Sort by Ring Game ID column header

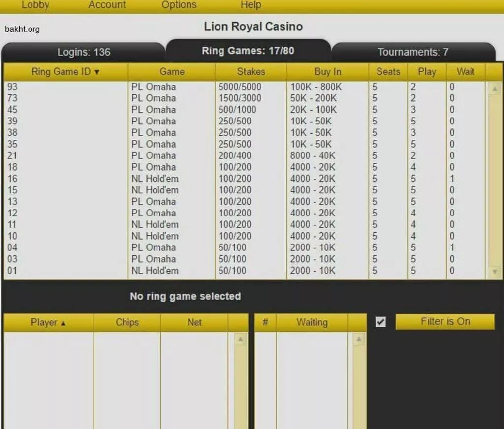[65, 72]
